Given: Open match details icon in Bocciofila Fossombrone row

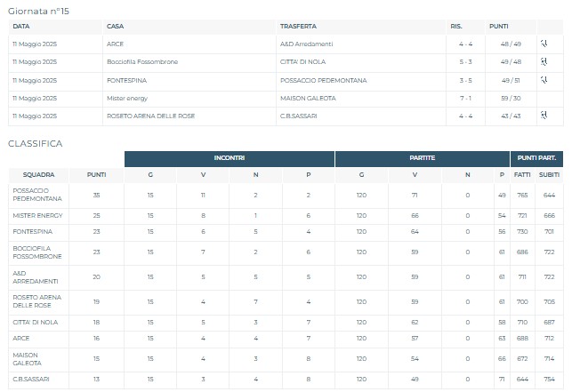Looking at the screenshot, I should [544, 61].
